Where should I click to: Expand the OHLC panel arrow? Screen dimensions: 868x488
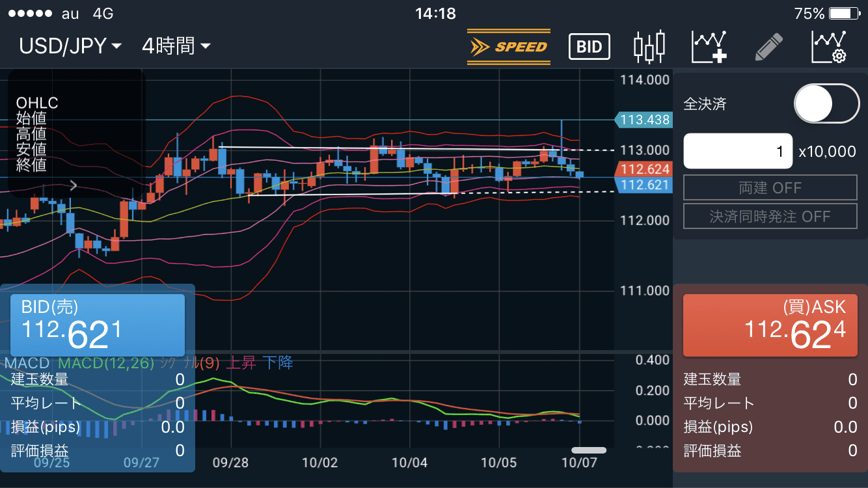pos(74,185)
